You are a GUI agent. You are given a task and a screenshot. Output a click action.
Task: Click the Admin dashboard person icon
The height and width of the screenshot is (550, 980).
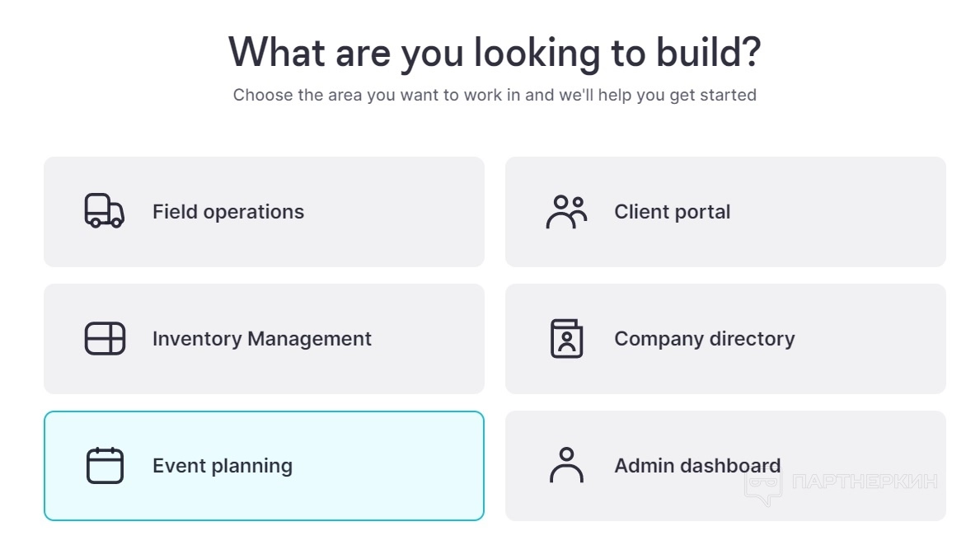point(566,466)
